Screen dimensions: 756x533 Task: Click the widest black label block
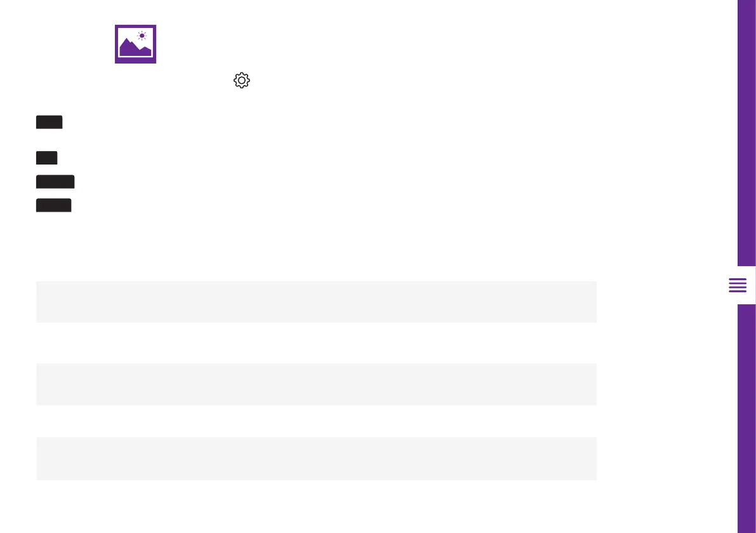[x=55, y=182]
